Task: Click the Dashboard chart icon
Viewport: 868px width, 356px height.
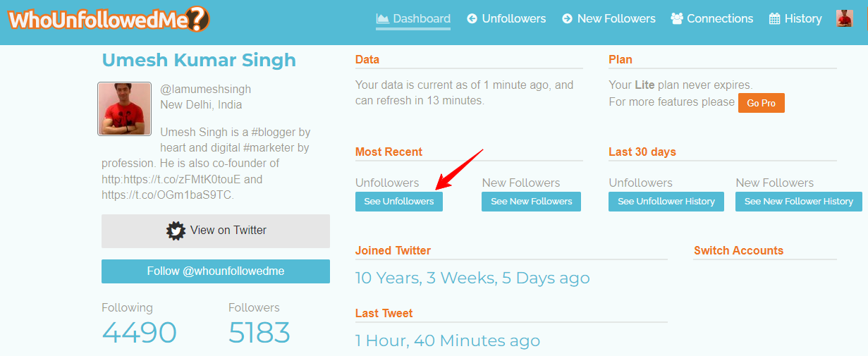Action: coord(382,18)
